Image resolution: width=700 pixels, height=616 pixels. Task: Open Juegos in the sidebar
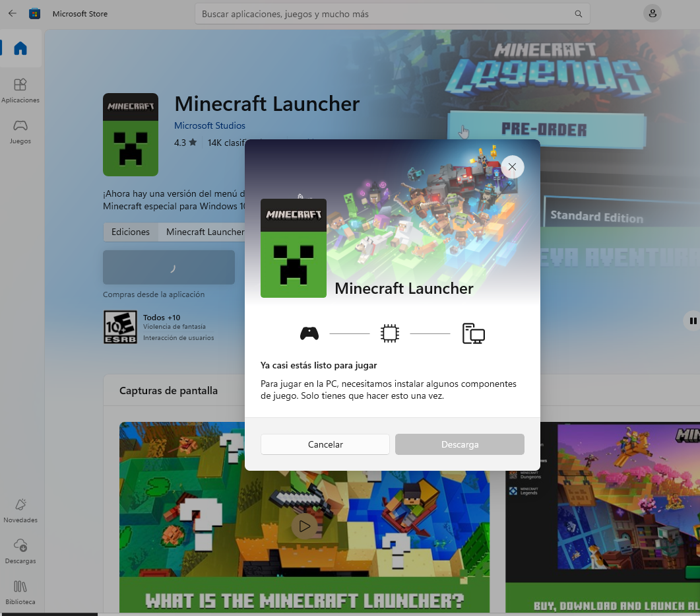[x=20, y=132]
